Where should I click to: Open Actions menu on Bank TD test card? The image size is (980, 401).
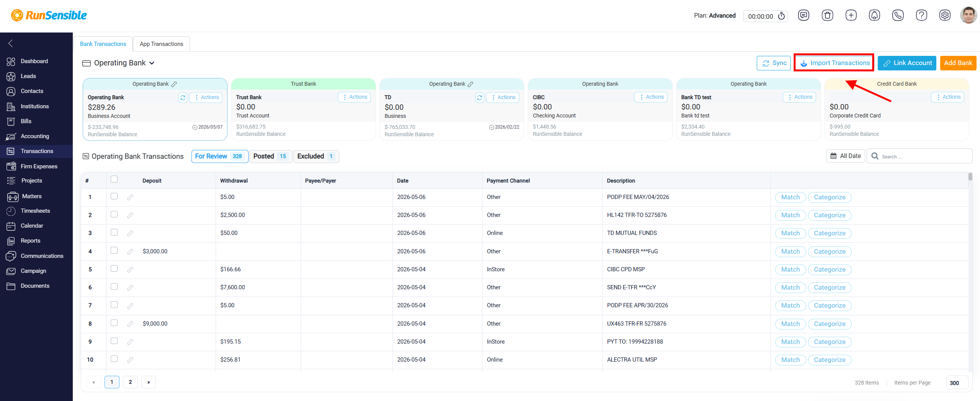point(799,97)
